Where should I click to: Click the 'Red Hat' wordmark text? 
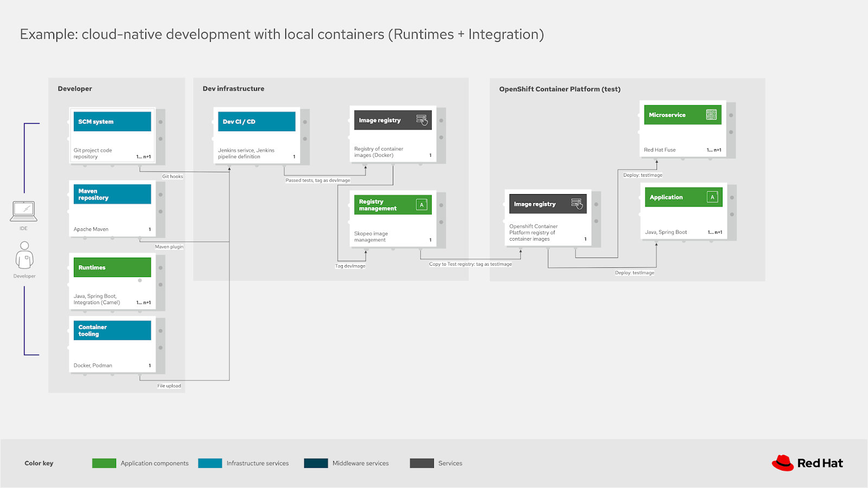(x=820, y=463)
